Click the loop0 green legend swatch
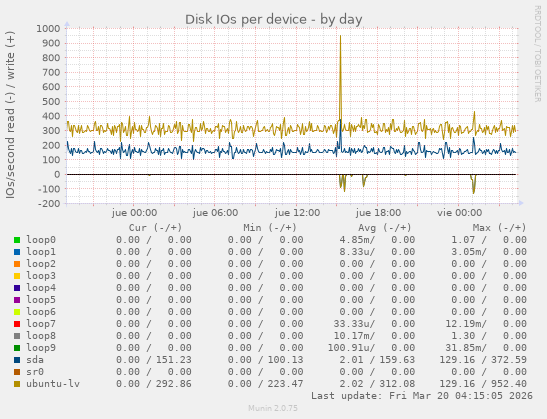 pyautogui.click(x=17, y=240)
